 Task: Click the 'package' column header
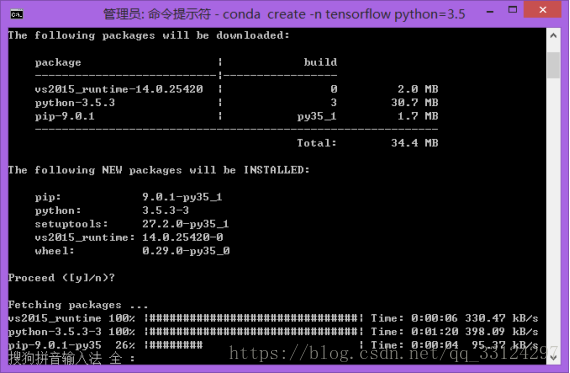pos(58,63)
